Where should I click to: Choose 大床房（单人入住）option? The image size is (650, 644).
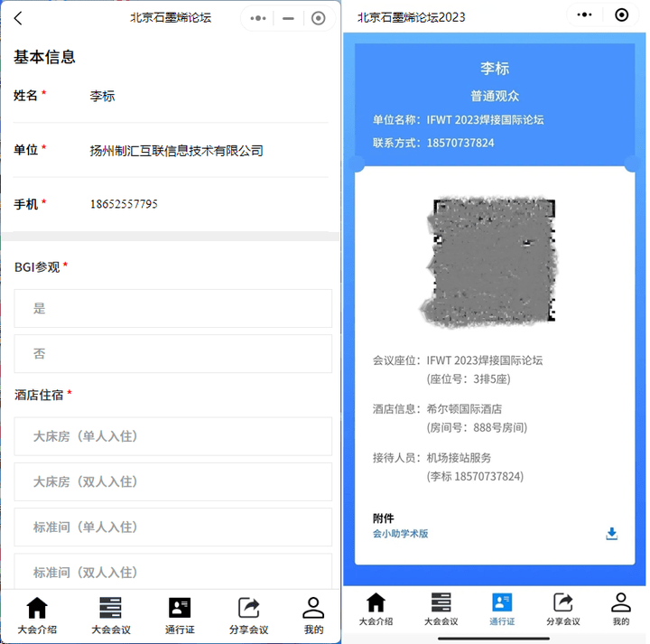tap(172, 436)
